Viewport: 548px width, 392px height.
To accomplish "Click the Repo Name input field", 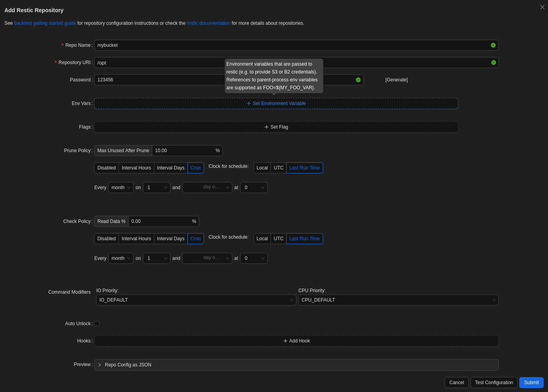I will point(296,45).
